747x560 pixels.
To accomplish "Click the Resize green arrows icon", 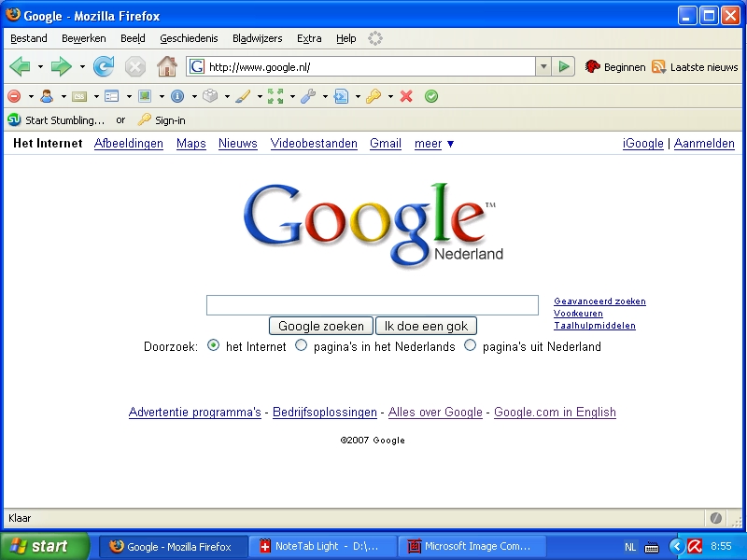I will 275,96.
